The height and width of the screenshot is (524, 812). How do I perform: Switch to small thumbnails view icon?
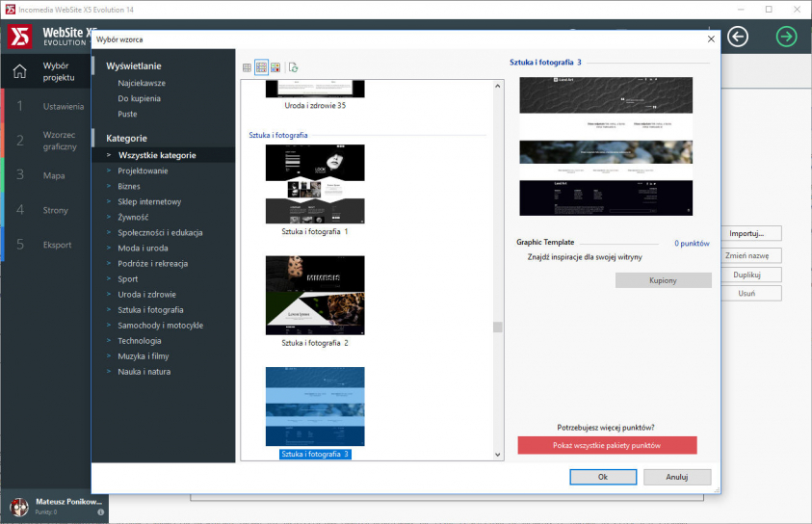tap(247, 67)
